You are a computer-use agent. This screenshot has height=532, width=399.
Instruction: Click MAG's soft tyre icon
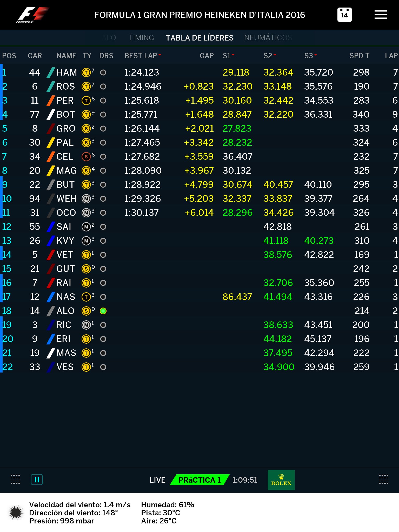[x=86, y=171]
